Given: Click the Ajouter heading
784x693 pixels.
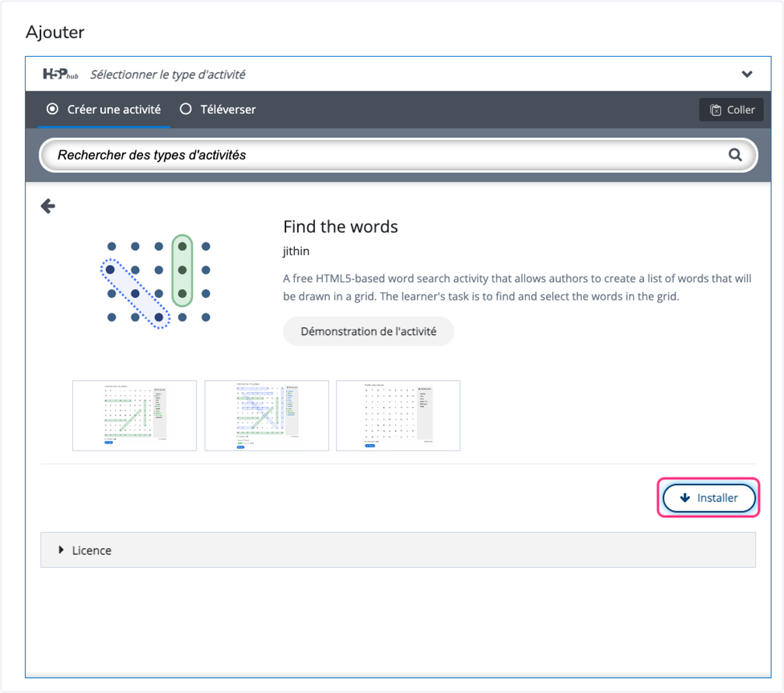Looking at the screenshot, I should 55,32.
